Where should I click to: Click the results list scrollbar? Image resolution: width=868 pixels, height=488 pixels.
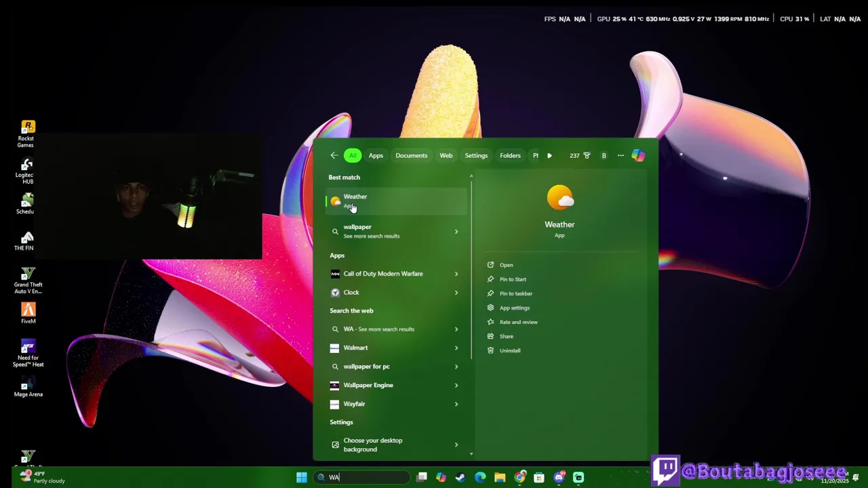point(471,270)
